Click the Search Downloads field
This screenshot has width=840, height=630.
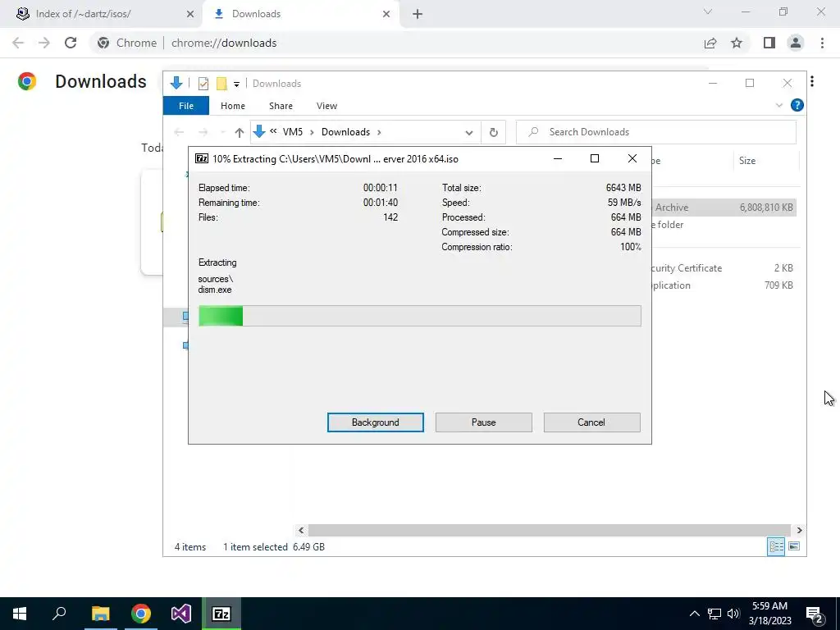point(655,132)
